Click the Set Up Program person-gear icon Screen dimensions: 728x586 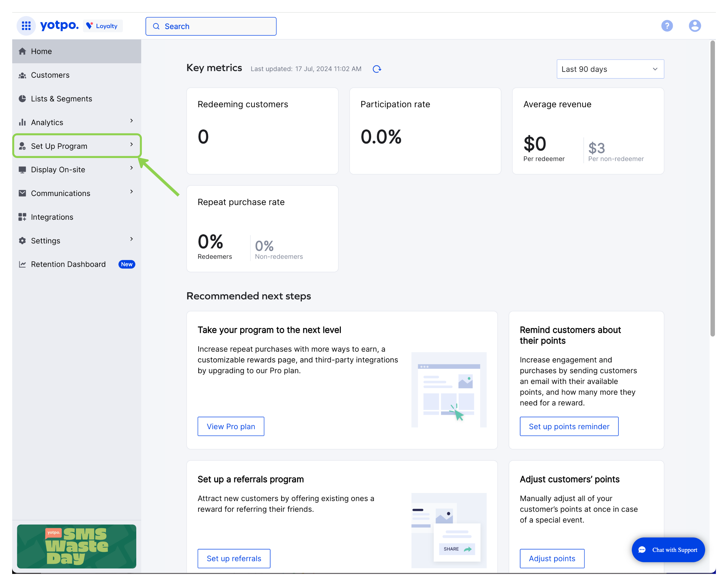[x=22, y=146]
